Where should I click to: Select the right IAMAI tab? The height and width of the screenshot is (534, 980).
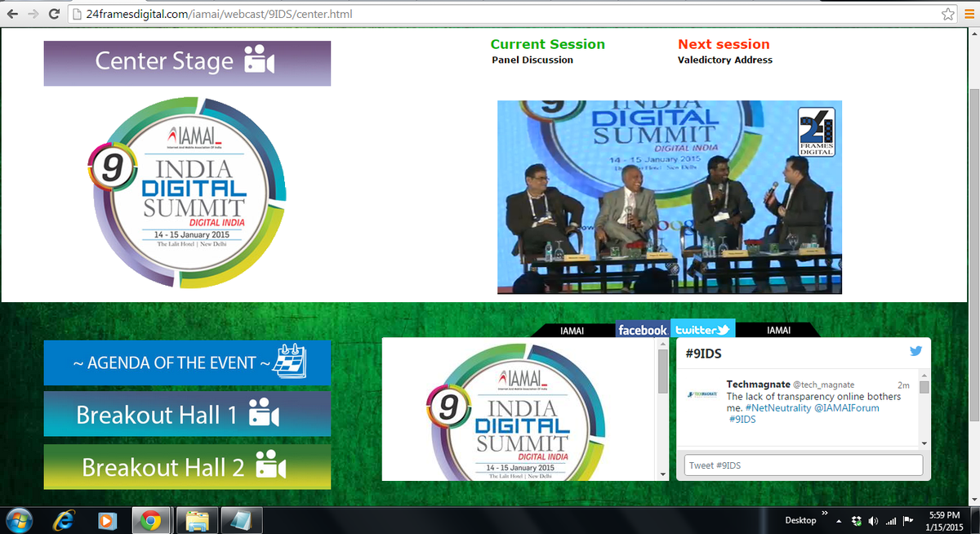pos(779,331)
